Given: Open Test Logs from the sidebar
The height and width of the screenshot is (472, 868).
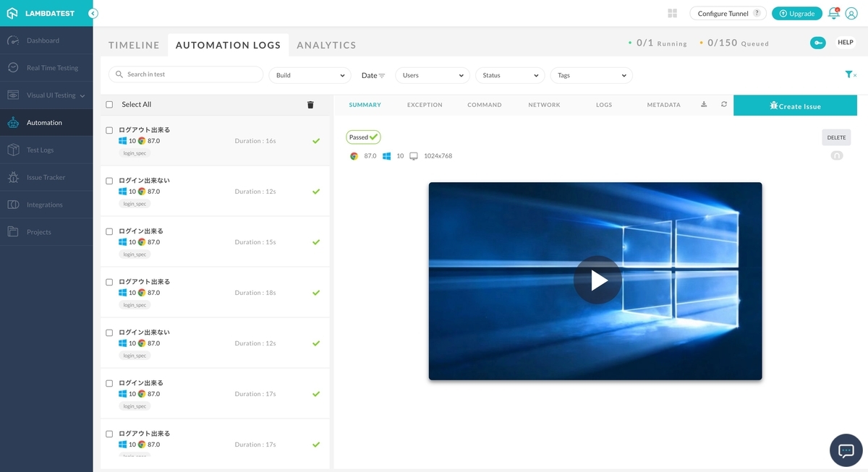Looking at the screenshot, I should coord(46,150).
